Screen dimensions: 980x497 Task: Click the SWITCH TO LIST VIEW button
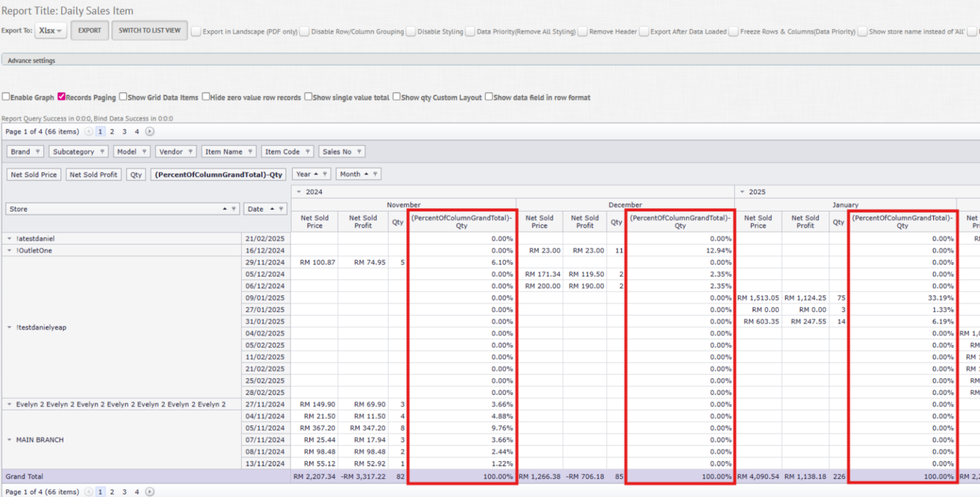pos(149,31)
